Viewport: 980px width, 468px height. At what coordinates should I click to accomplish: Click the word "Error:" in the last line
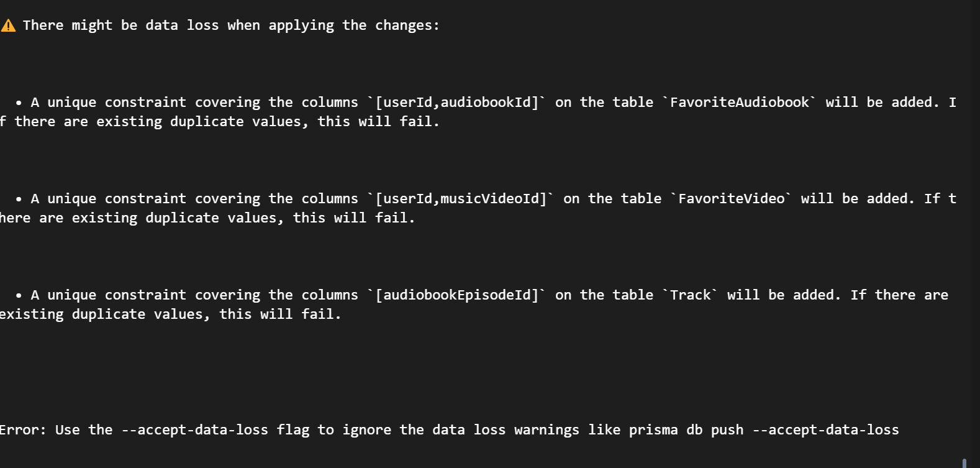click(x=23, y=430)
